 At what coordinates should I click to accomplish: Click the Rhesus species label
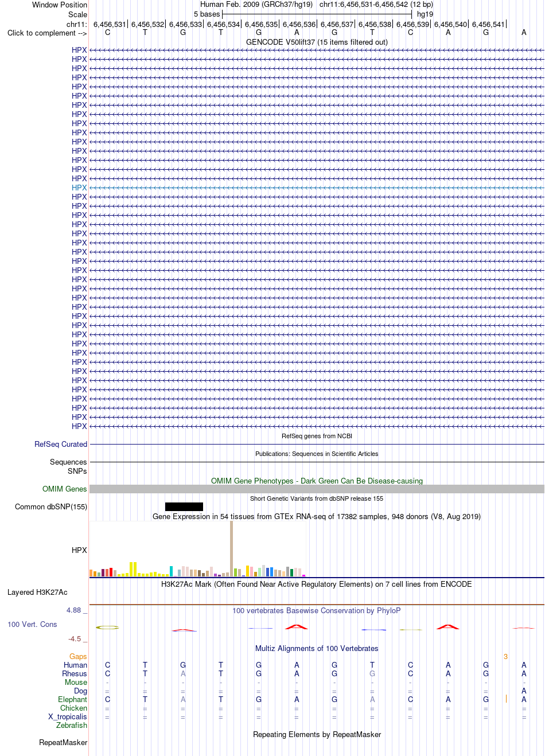coord(75,673)
